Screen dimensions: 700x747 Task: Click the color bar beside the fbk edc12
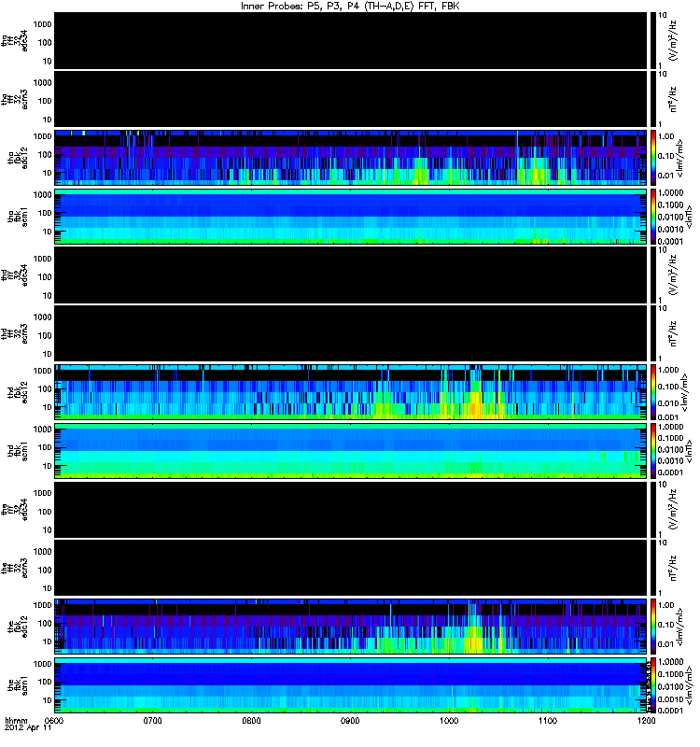[653, 627]
